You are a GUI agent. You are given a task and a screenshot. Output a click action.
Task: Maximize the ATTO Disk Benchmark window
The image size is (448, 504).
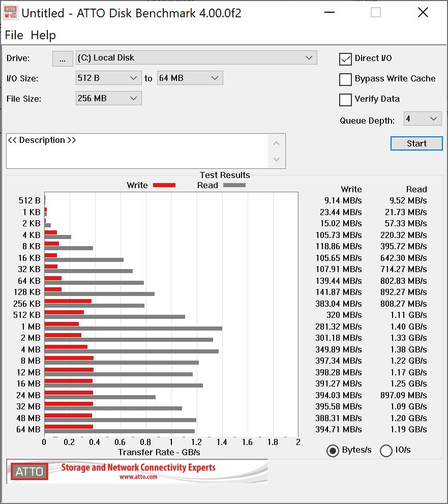click(x=376, y=13)
